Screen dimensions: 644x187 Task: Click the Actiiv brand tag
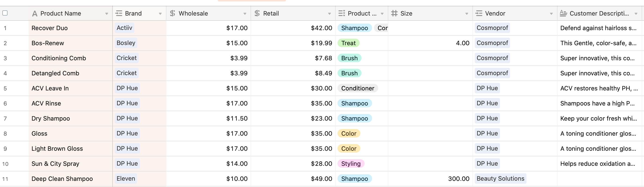click(124, 28)
